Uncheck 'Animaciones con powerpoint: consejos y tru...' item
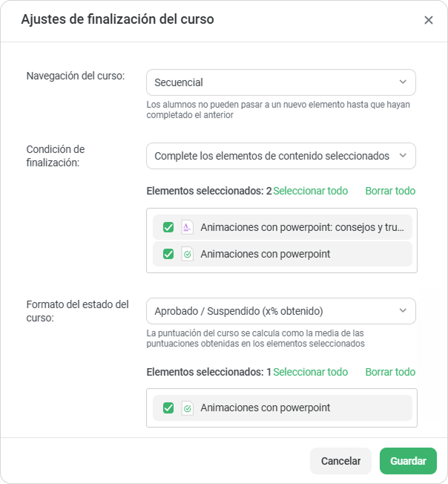 click(x=168, y=227)
